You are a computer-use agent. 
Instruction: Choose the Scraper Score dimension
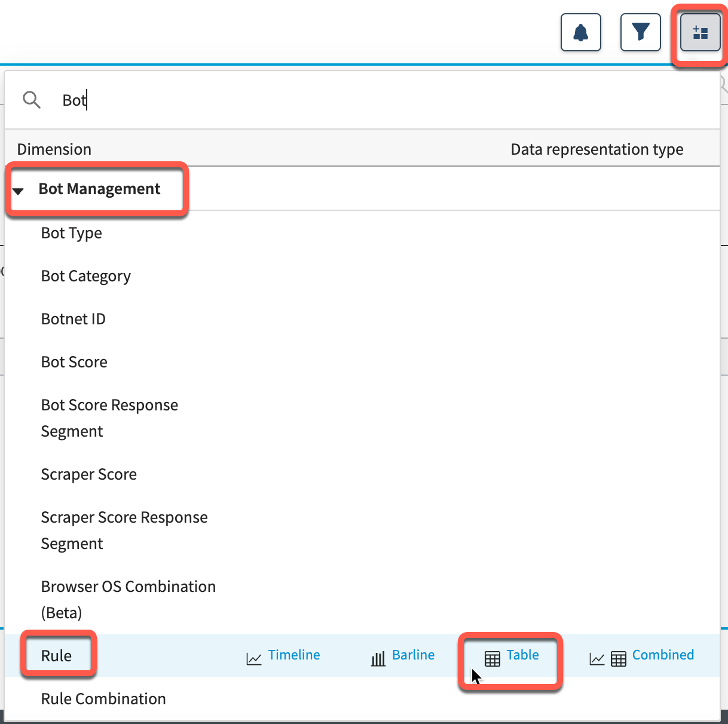click(88, 474)
